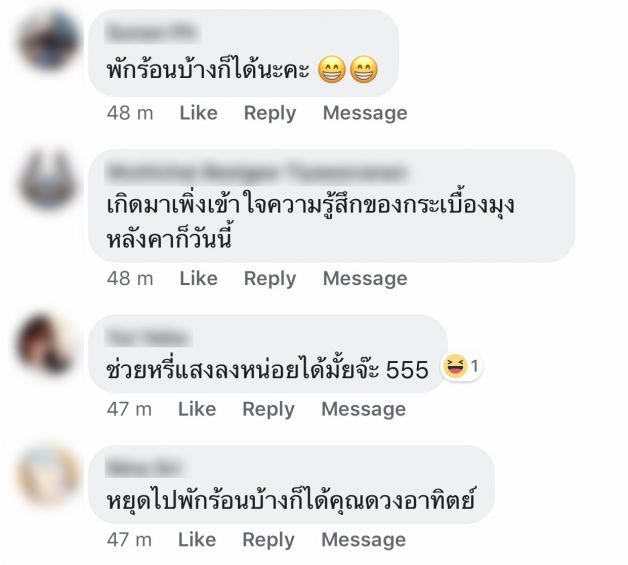Message the author of the 555 comment
The width and height of the screenshot is (628, 565).
pyautogui.click(x=363, y=410)
